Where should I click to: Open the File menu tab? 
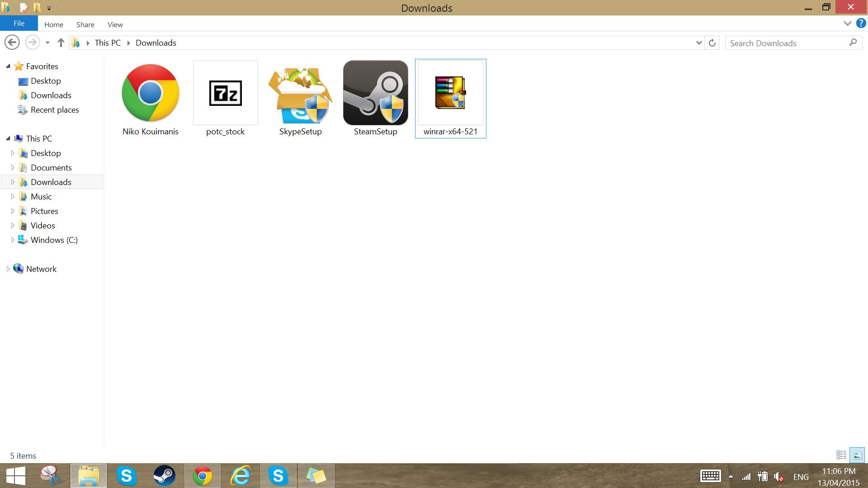19,24
